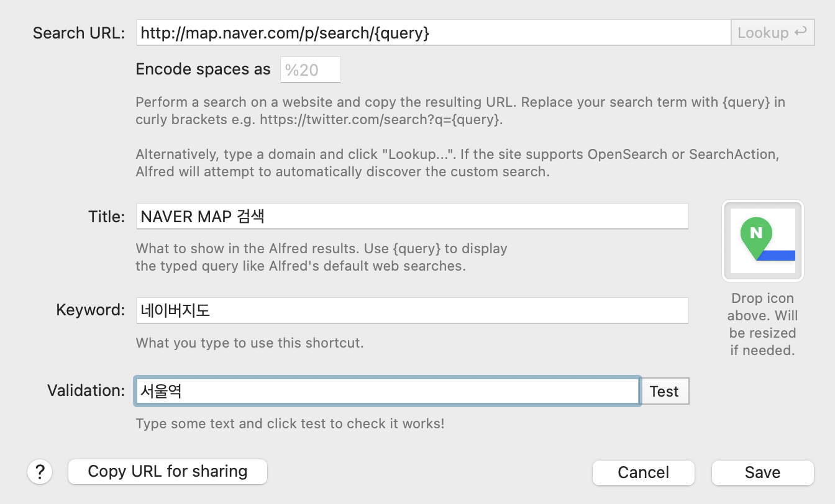The image size is (835, 504).
Task: Click the "Encode spaces as" label
Action: [203, 69]
